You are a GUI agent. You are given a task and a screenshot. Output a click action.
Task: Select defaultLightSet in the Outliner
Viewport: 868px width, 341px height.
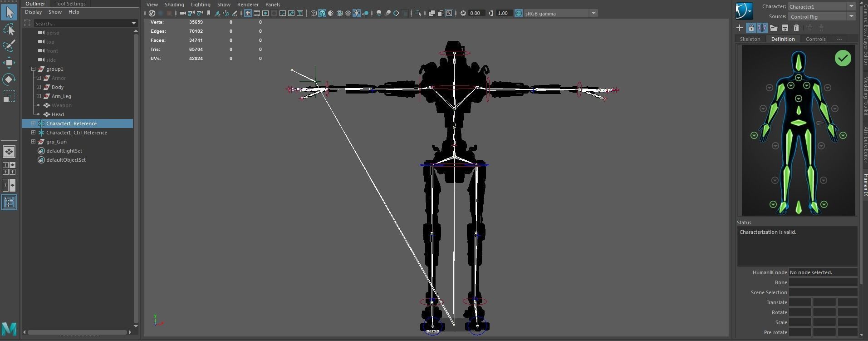pyautogui.click(x=64, y=151)
